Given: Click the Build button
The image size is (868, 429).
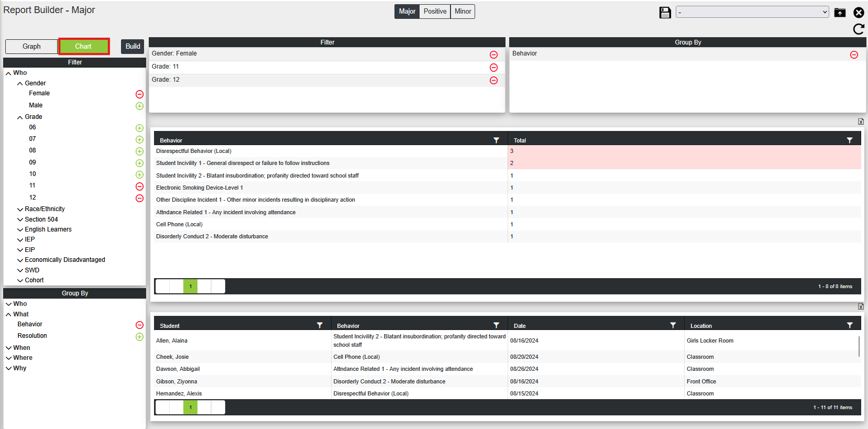Looking at the screenshot, I should tap(133, 46).
